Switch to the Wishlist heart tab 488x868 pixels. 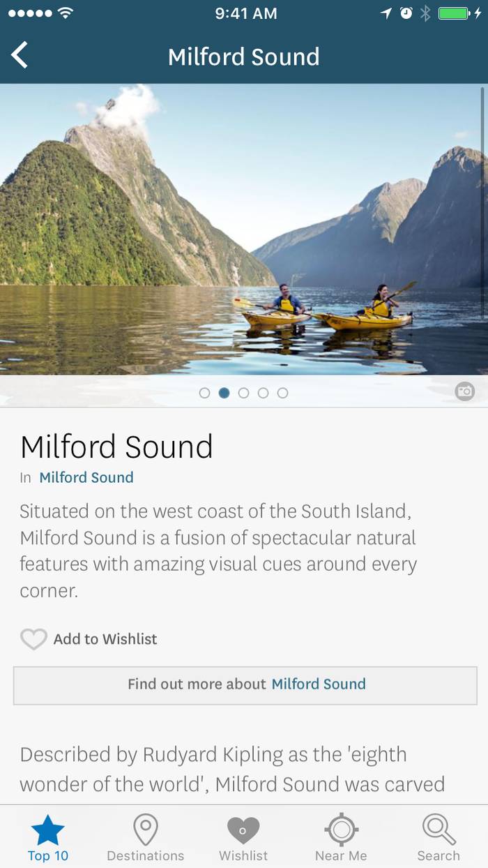pyautogui.click(x=243, y=837)
